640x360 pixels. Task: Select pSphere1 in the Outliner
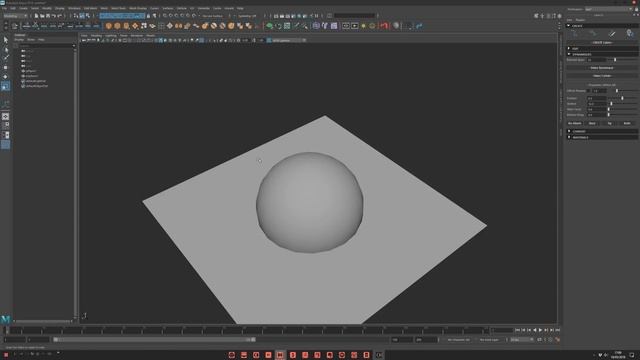click(31, 76)
